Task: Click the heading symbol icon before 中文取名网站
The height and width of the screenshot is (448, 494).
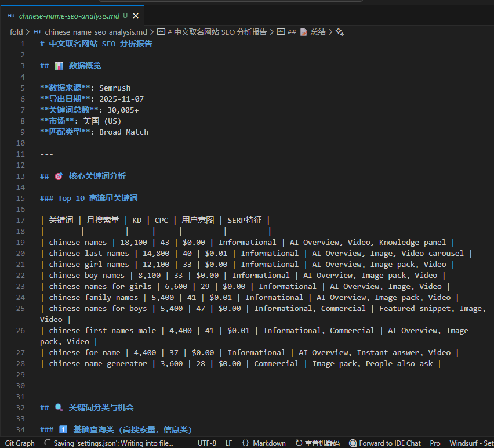Action: [x=161, y=32]
